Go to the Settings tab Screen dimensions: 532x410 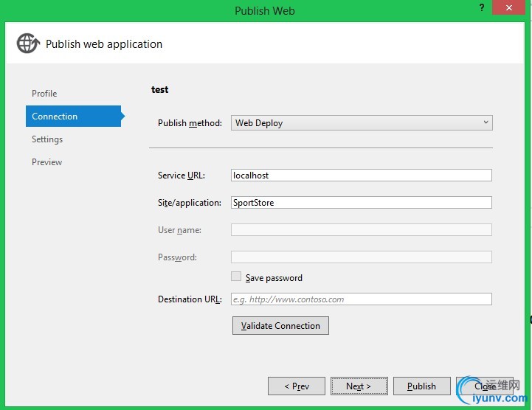point(47,139)
